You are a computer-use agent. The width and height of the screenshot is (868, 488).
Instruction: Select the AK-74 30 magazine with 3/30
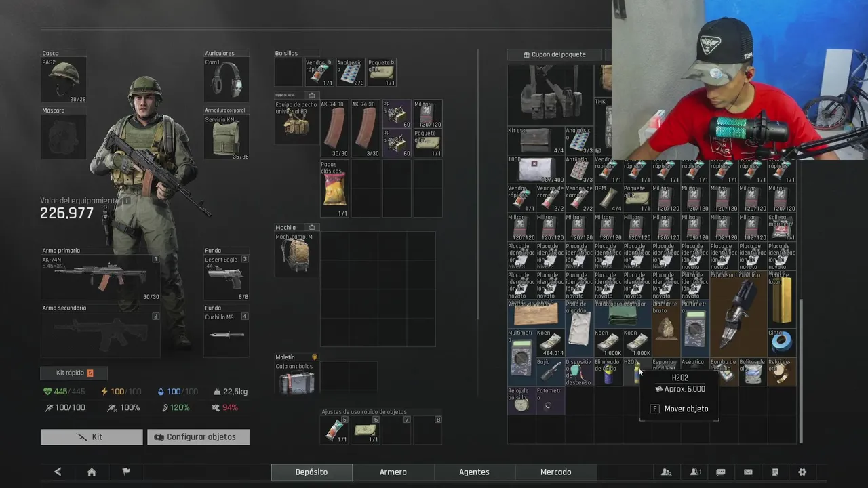coord(366,129)
